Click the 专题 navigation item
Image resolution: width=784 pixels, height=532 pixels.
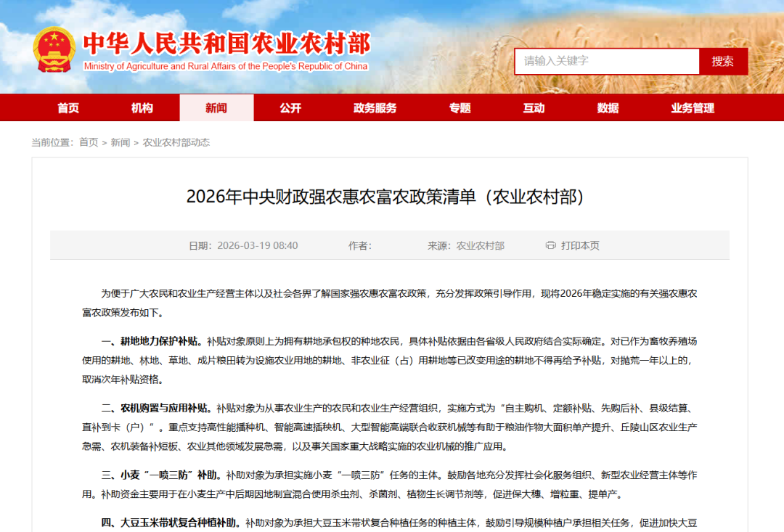click(460, 108)
